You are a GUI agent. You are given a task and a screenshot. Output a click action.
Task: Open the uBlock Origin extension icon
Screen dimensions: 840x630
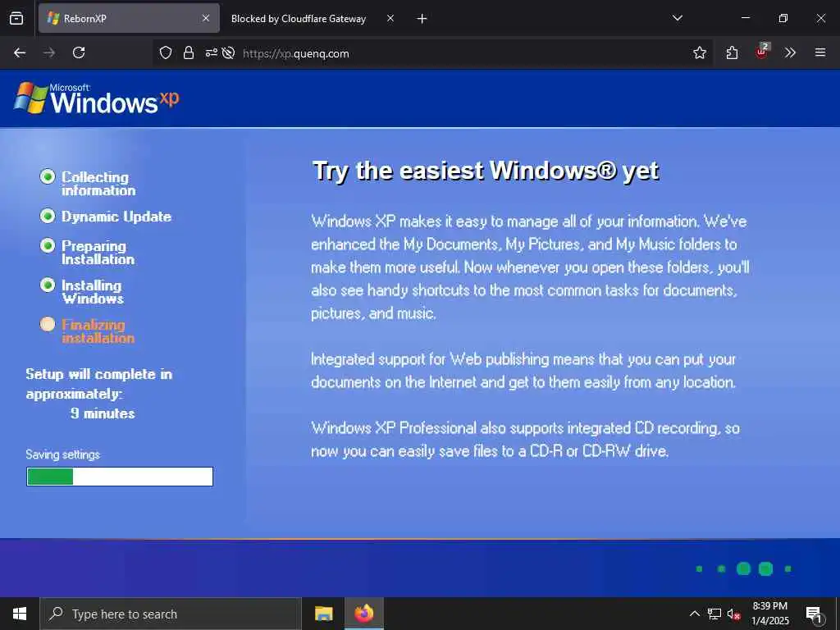coord(762,52)
